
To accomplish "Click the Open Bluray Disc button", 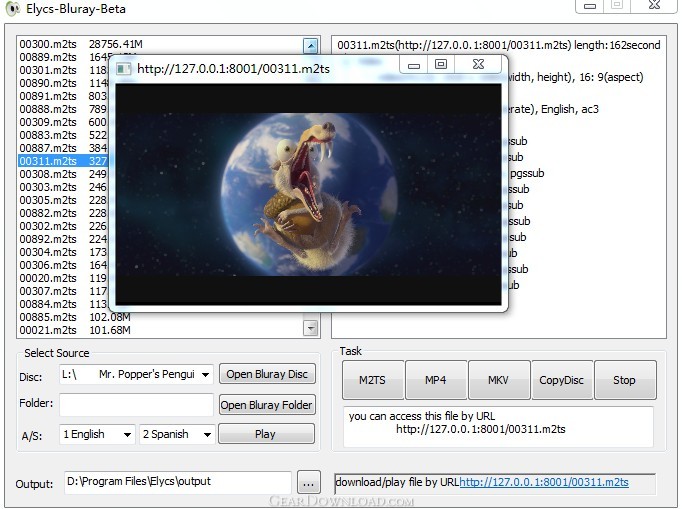I will (x=267, y=374).
